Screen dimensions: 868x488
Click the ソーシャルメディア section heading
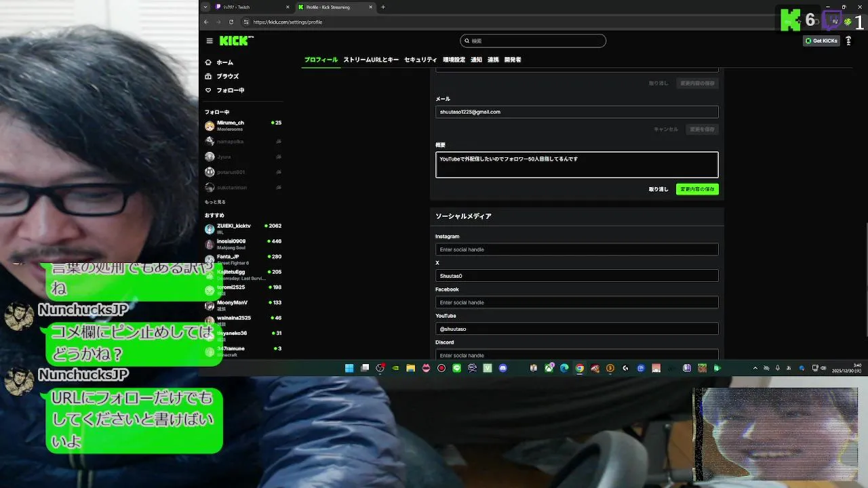click(x=463, y=216)
